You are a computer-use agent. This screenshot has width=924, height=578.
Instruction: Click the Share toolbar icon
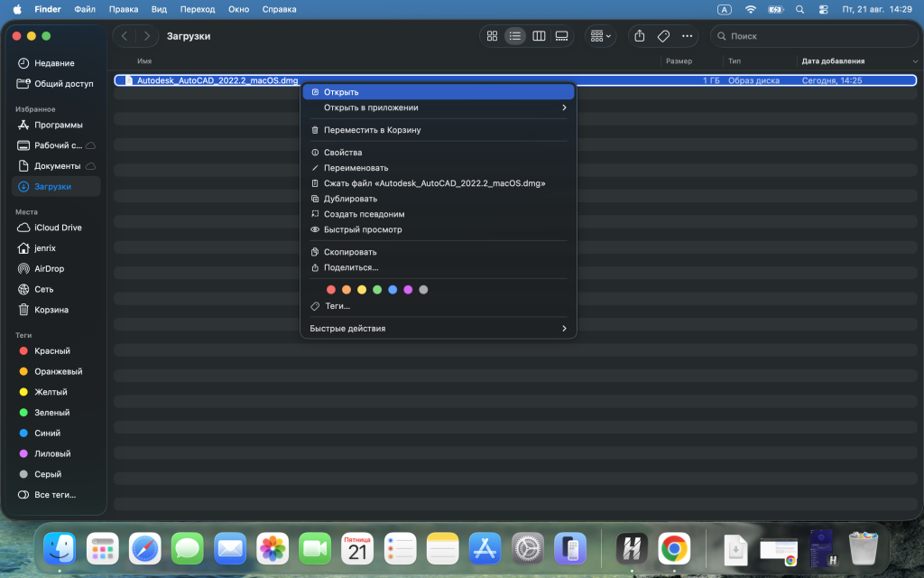pos(640,36)
